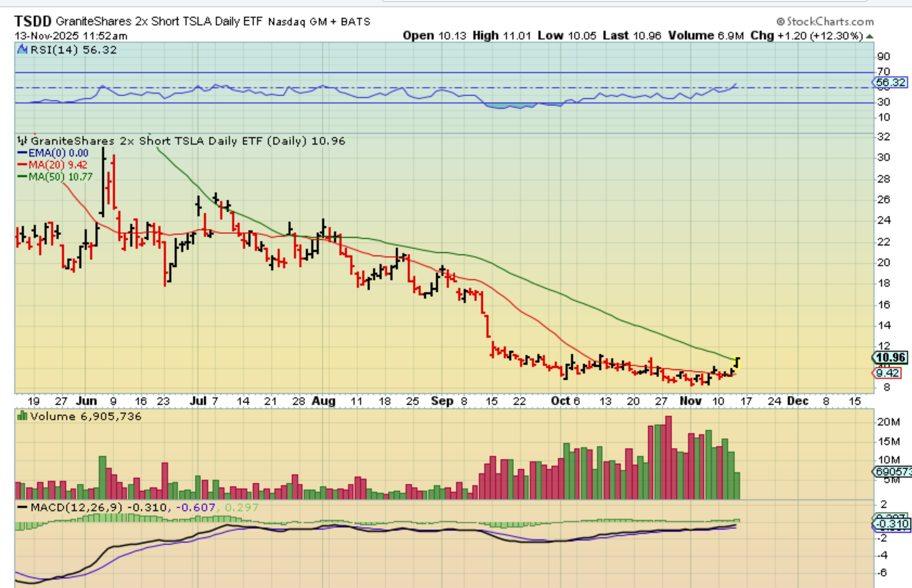Click the MACD(12,26,9) indicator label
Viewport: 912px width, 588px height.
[x=76, y=507]
